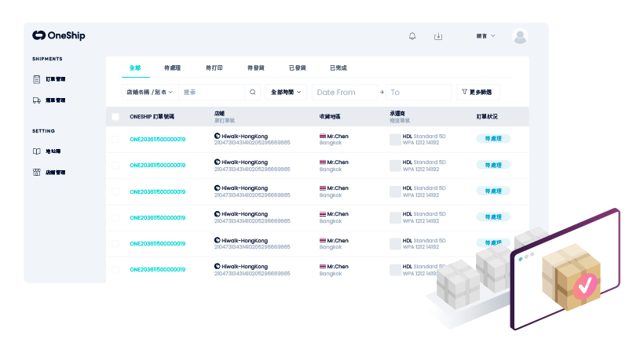Open the first ONE203611500000019 order link

(x=157, y=140)
